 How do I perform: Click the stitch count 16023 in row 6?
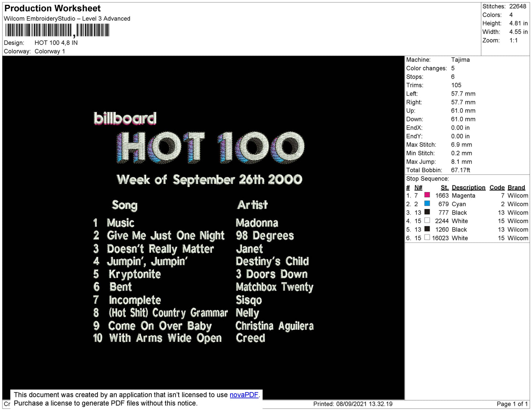440,238
